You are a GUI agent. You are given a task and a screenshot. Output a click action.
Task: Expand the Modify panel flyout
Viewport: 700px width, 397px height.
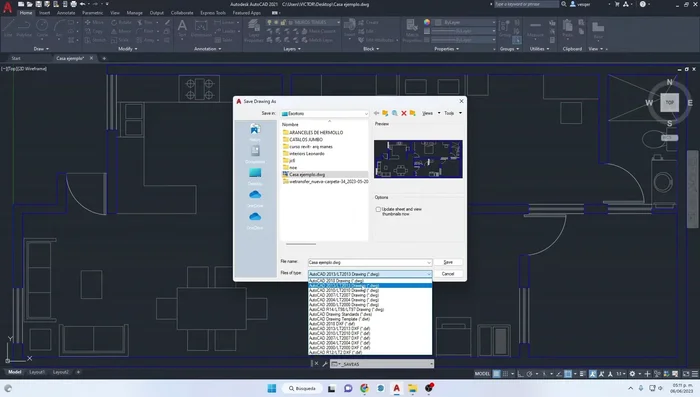click(x=127, y=49)
